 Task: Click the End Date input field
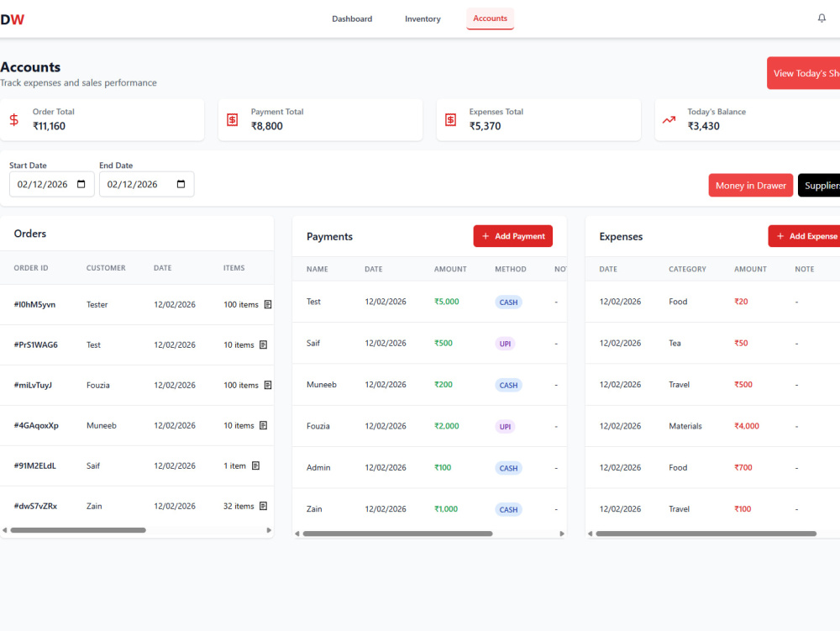tap(146, 184)
